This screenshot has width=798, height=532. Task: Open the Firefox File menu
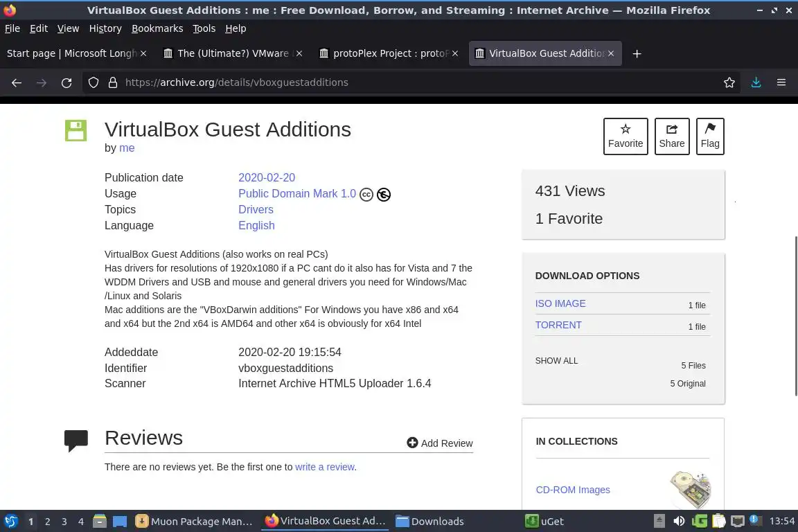click(12, 28)
